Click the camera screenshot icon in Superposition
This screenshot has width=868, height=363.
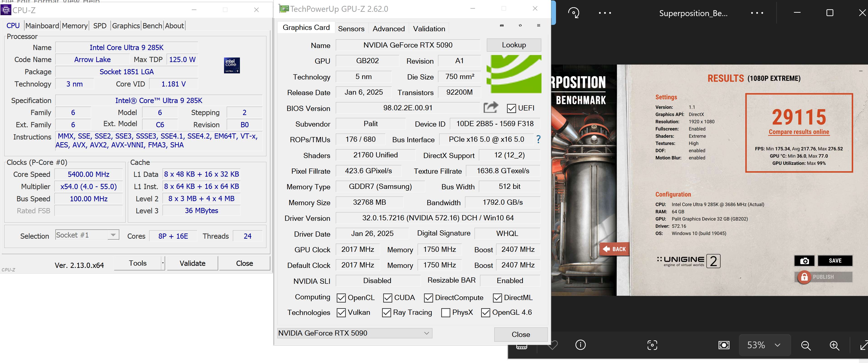click(805, 261)
